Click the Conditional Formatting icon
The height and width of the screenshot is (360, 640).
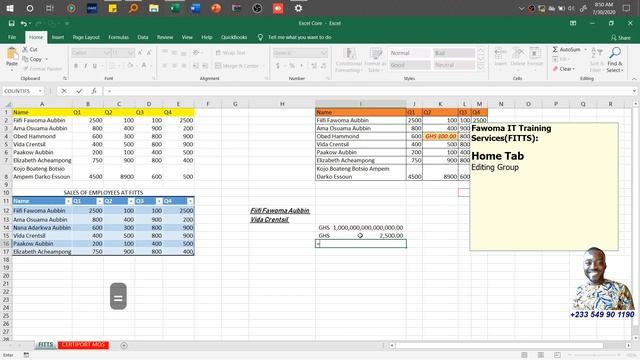point(349,54)
